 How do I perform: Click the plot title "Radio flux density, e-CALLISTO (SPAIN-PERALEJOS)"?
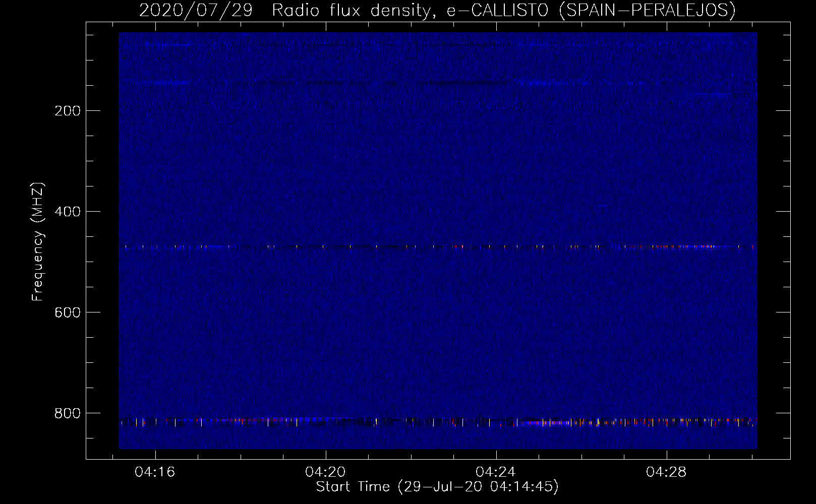pyautogui.click(x=503, y=10)
